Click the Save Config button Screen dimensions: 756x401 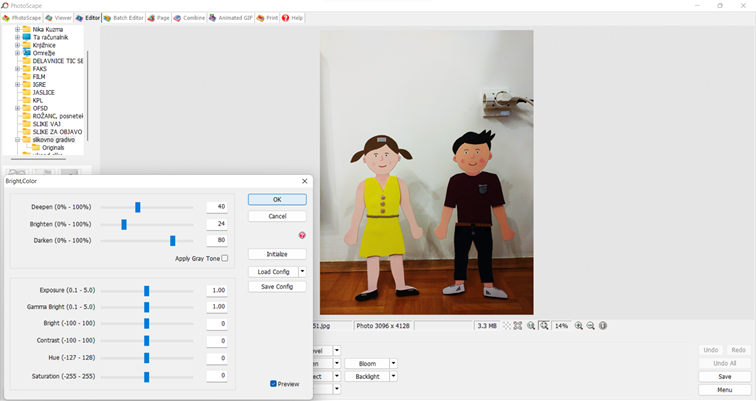[277, 286]
